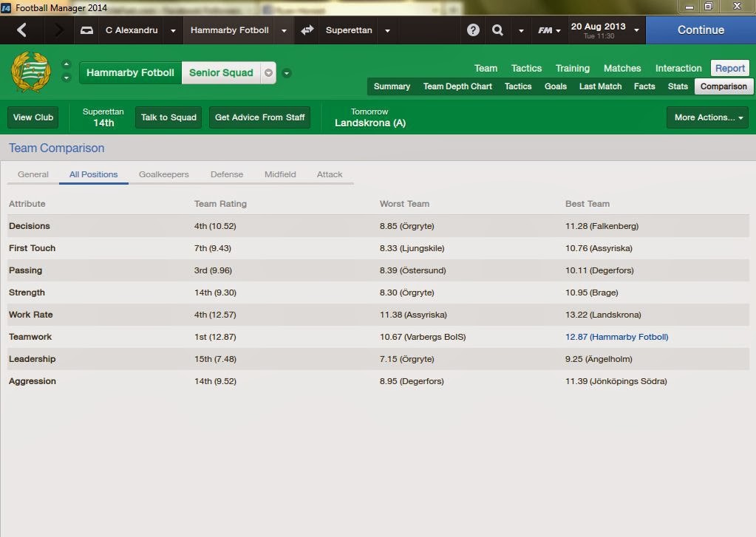Open the 12.87 (Hammarby Fotboll) link
Screen dimensions: 756x537
tap(616, 337)
